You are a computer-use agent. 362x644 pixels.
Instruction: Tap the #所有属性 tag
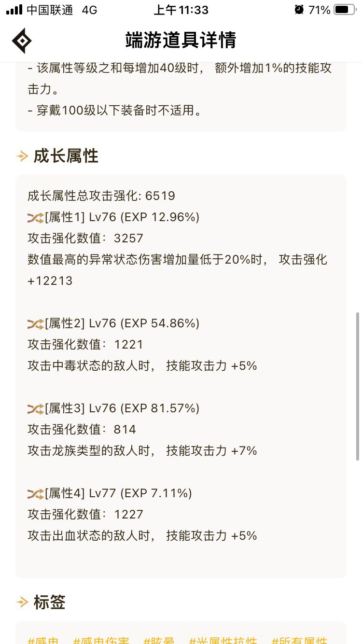click(x=299, y=640)
